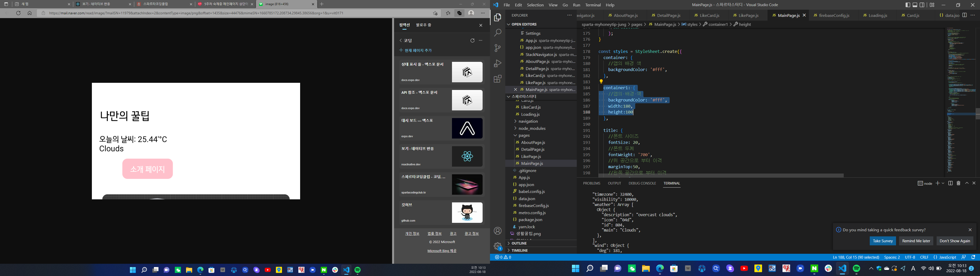
Task: Show hidden system tray icons chevron
Action: 871,268
